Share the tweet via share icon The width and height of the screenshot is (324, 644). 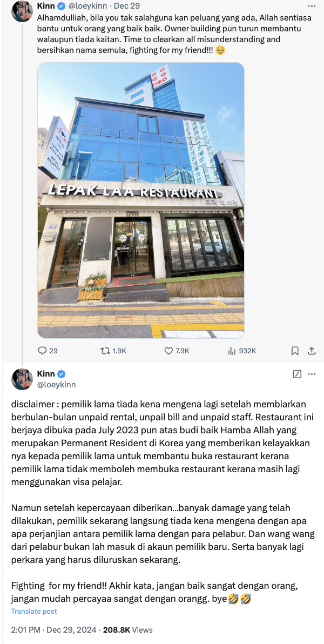tap(312, 351)
